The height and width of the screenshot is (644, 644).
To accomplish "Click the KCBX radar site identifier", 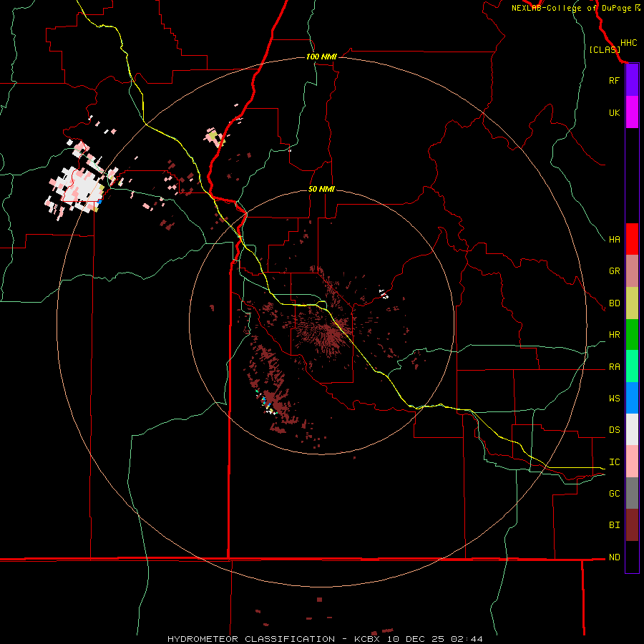I will (369, 639).
